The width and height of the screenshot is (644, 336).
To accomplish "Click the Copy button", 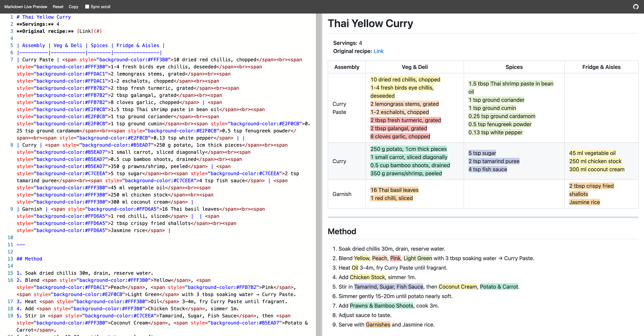I will coord(73,7).
